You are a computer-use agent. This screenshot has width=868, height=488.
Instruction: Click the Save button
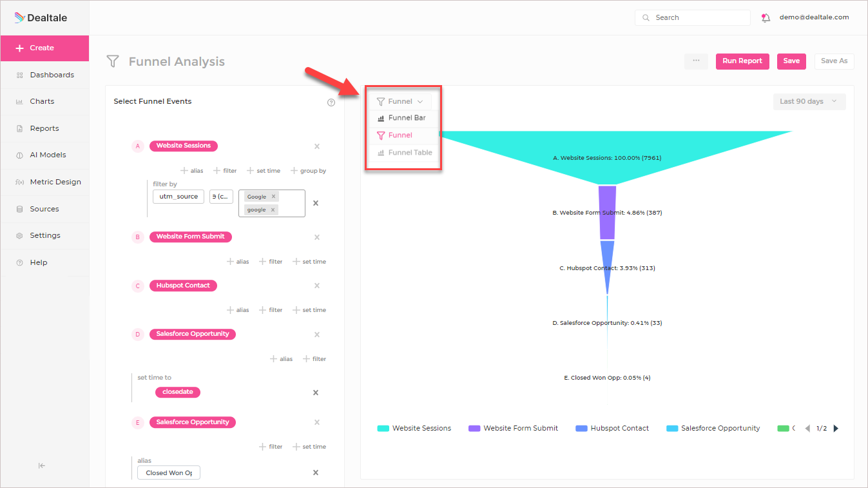pos(791,61)
